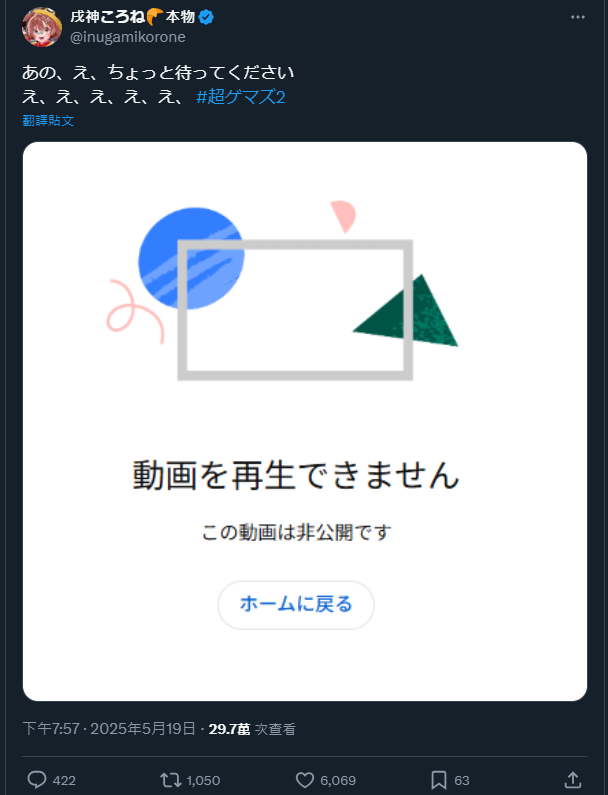The width and height of the screenshot is (608, 795).
Task: Click the 1,050 repost count
Action: pyautogui.click(x=203, y=780)
